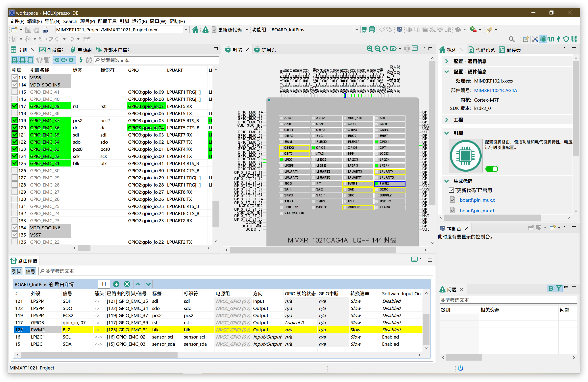The image size is (588, 382).
Task: Open the binary Device Configuration tool icon
Action: click(x=574, y=39)
